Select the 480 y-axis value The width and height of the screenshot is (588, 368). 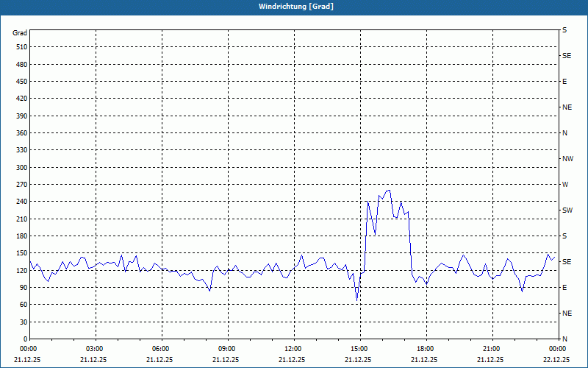click(x=22, y=64)
